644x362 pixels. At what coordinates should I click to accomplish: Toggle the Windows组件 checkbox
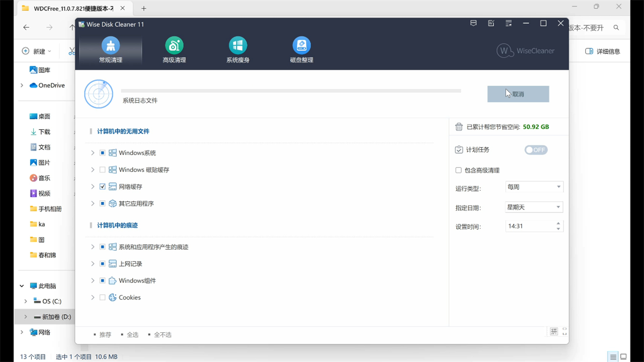click(x=103, y=280)
